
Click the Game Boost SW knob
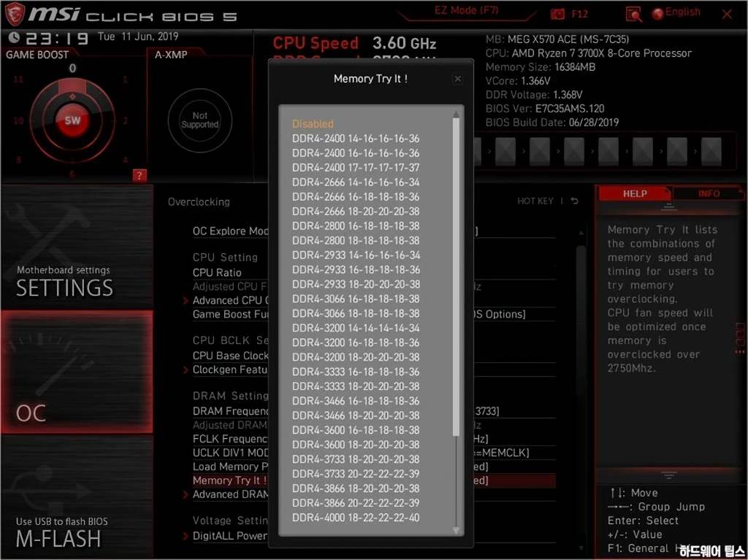pos(72,120)
